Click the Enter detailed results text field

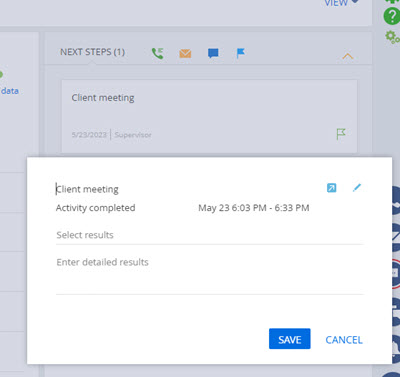210,275
